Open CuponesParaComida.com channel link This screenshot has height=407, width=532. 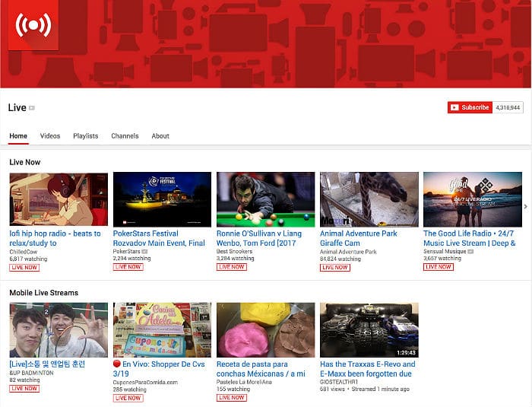(145, 382)
